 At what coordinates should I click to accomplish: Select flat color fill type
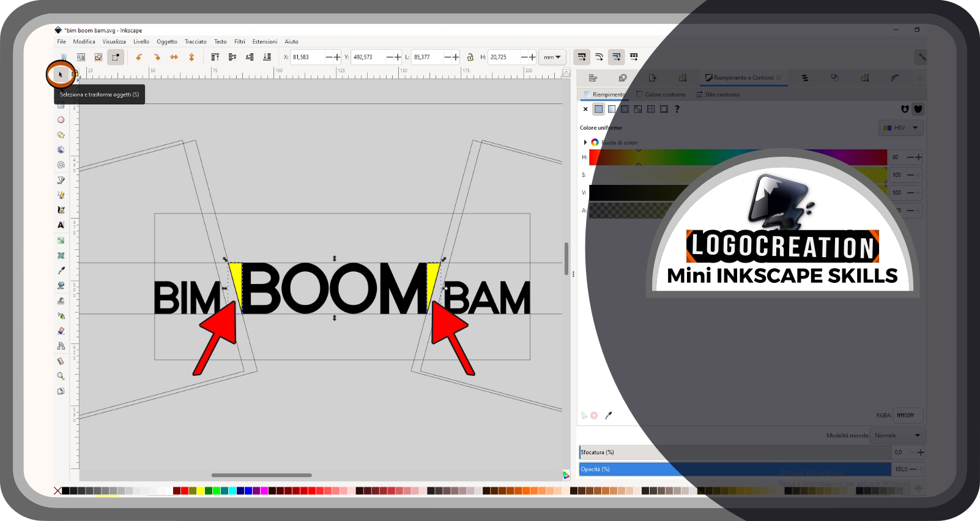click(x=598, y=109)
